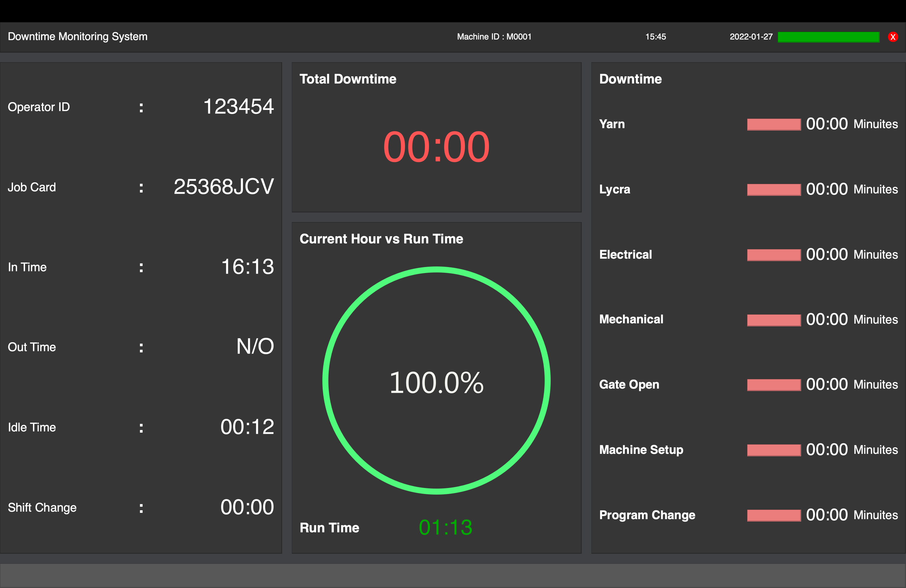Click the Machine Setup downtime red bar
The height and width of the screenshot is (588, 906).
[x=774, y=450]
